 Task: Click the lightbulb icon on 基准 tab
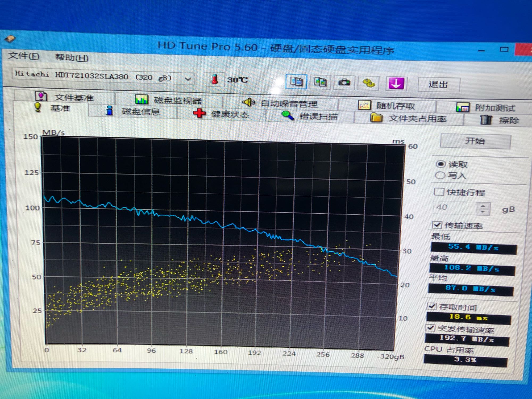coord(38,107)
